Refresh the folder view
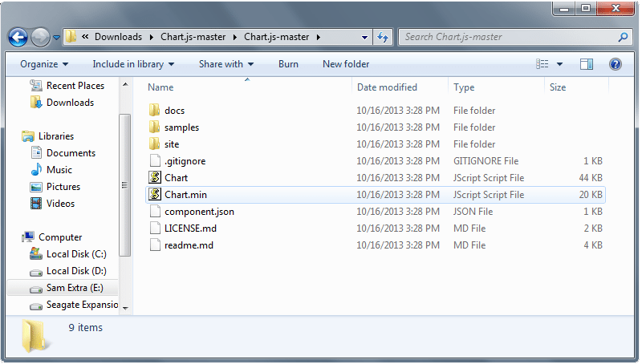 click(x=383, y=37)
